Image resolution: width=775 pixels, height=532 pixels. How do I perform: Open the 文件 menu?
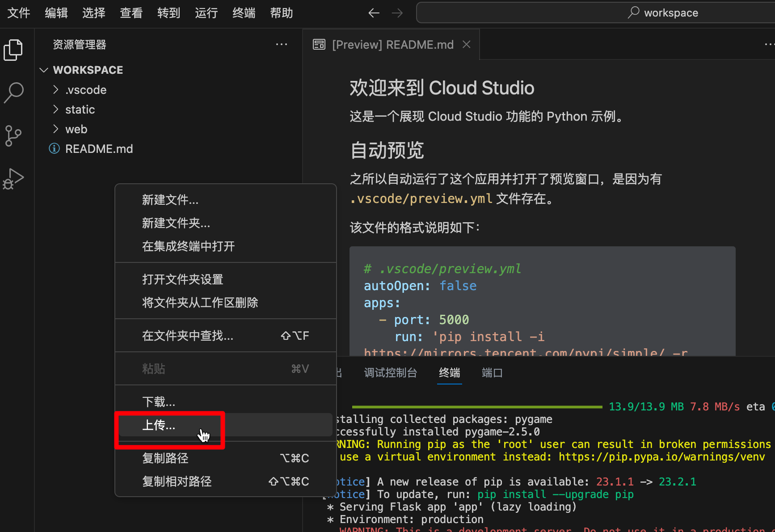point(19,13)
